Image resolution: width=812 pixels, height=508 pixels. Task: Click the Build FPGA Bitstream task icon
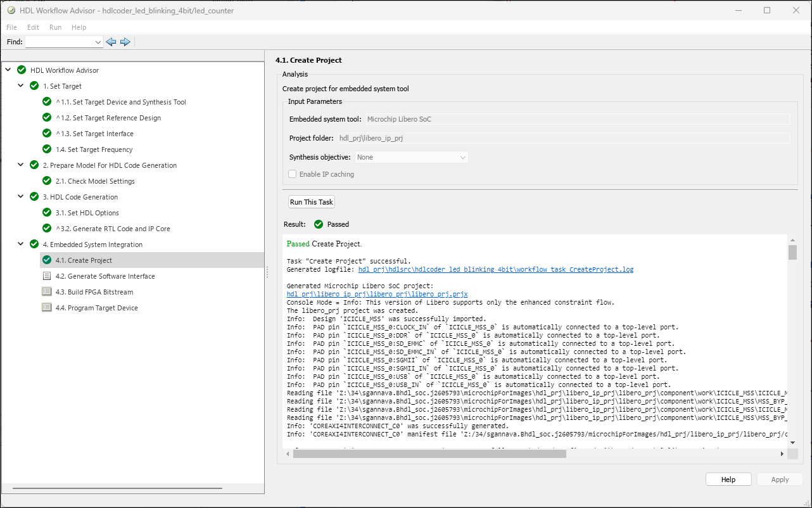pyautogui.click(x=47, y=292)
